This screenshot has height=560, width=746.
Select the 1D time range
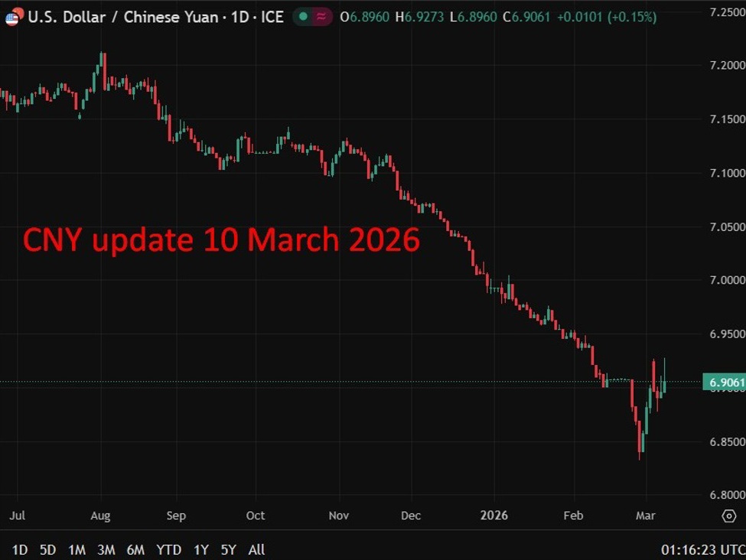tap(20, 549)
